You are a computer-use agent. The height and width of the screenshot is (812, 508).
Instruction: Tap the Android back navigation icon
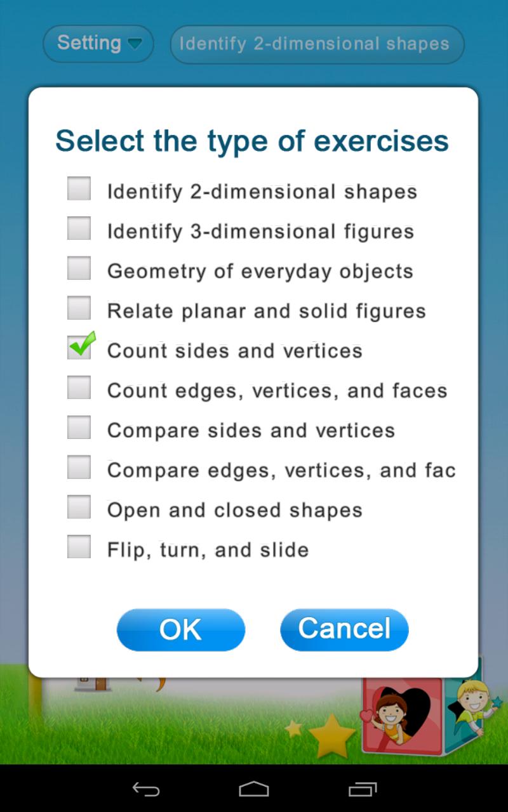tap(145, 789)
